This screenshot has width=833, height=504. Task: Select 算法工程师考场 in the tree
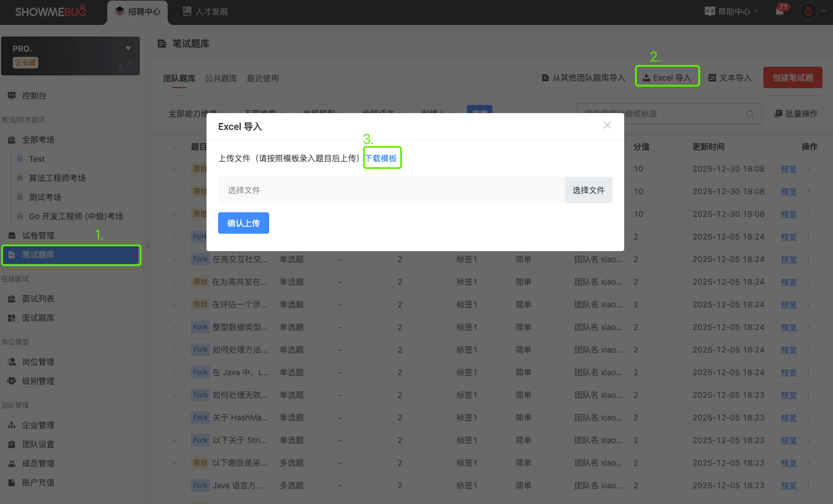57,178
